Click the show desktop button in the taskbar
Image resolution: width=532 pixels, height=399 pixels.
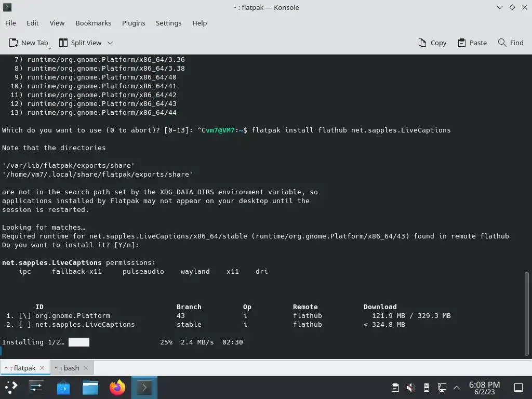518,388
